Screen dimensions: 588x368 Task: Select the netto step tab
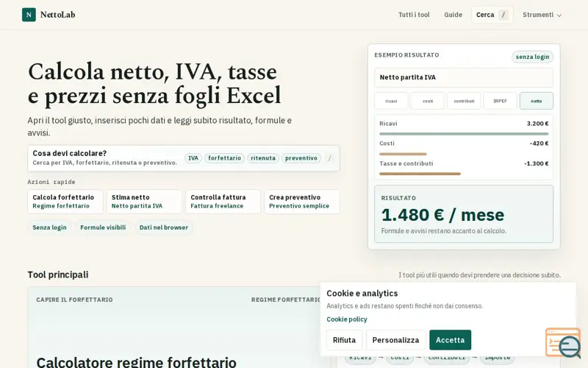[x=537, y=101]
